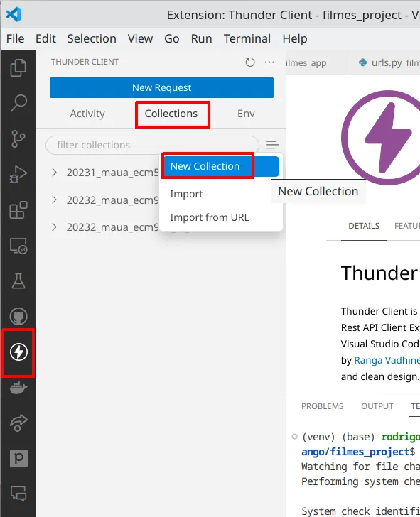Focus the filter collections input
Screen dimensions: 420x517
click(x=152, y=145)
